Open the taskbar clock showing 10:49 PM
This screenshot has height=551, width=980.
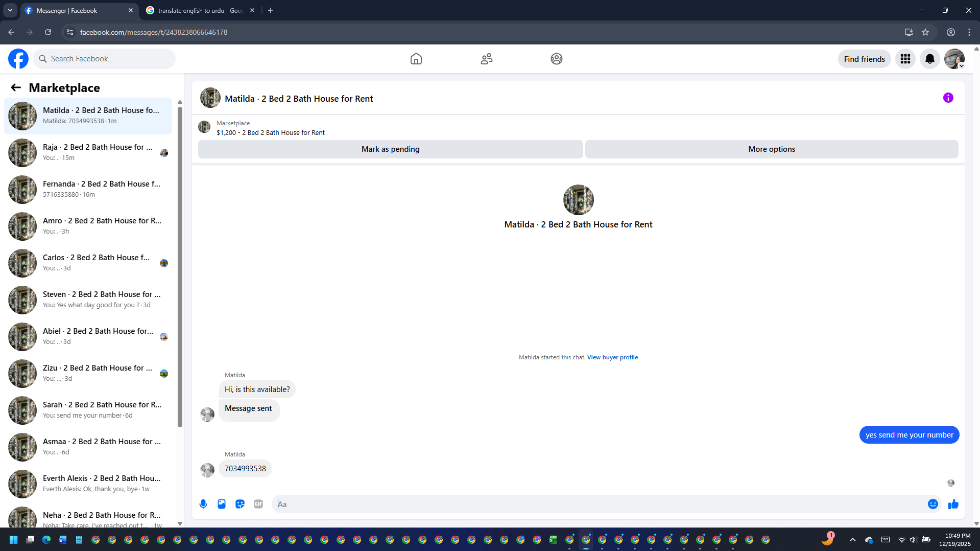[x=955, y=540]
